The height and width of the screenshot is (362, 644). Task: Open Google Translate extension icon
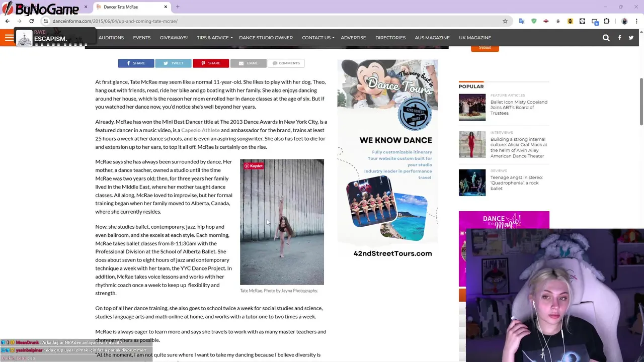[x=522, y=21]
